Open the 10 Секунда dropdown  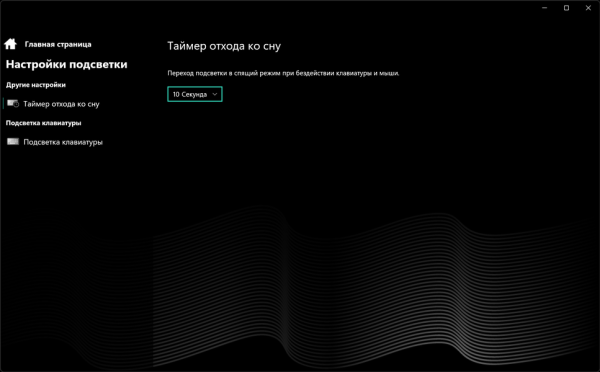click(195, 94)
